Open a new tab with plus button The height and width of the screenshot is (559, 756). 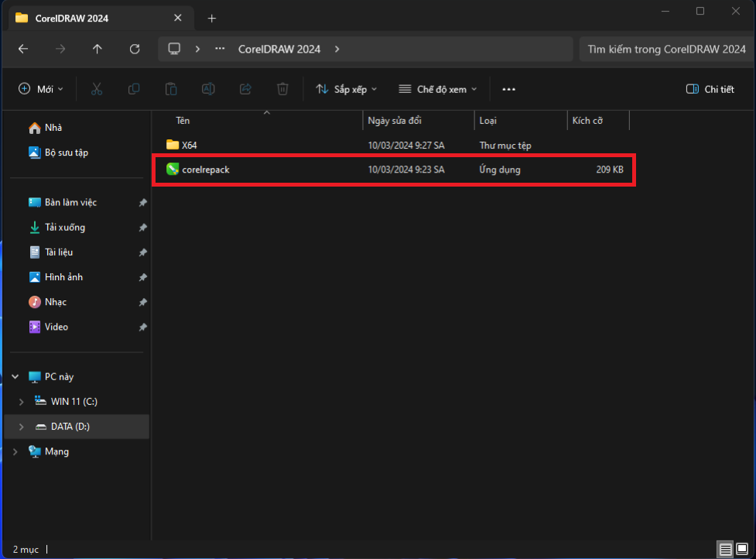(212, 19)
